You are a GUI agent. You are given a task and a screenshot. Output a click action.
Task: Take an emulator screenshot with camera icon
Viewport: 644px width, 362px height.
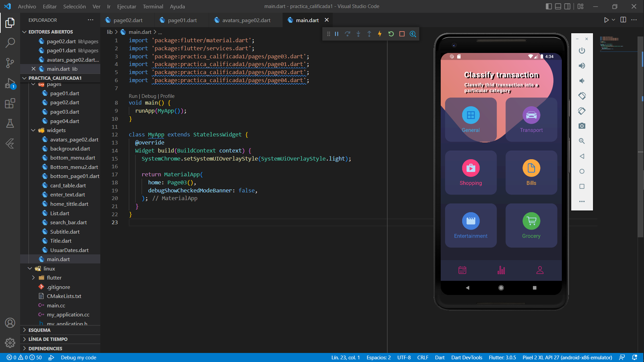coord(582,126)
